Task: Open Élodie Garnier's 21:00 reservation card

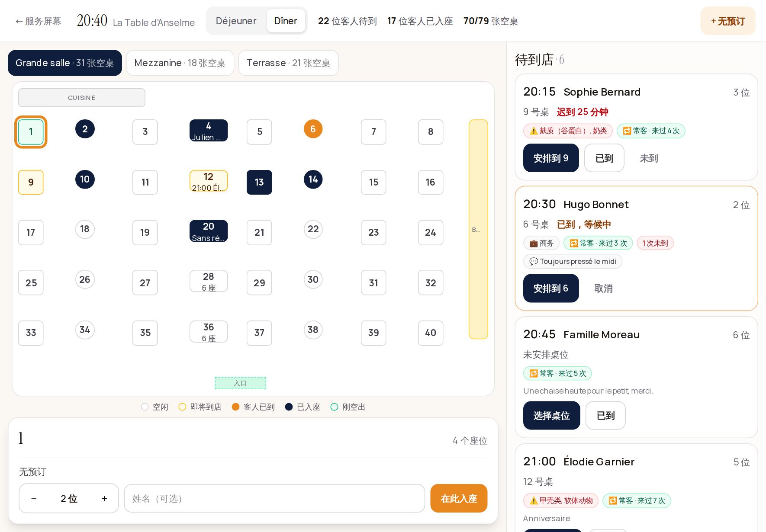Action: point(636,488)
